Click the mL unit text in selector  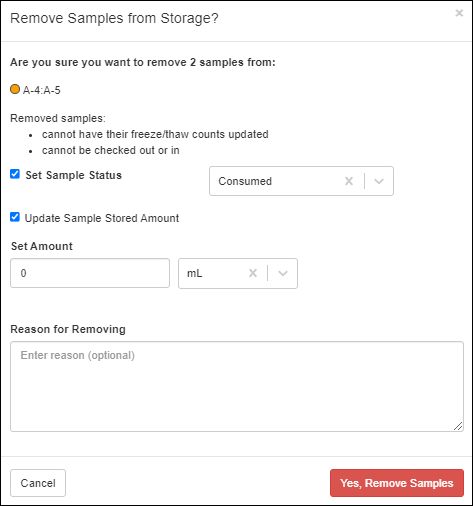point(195,273)
